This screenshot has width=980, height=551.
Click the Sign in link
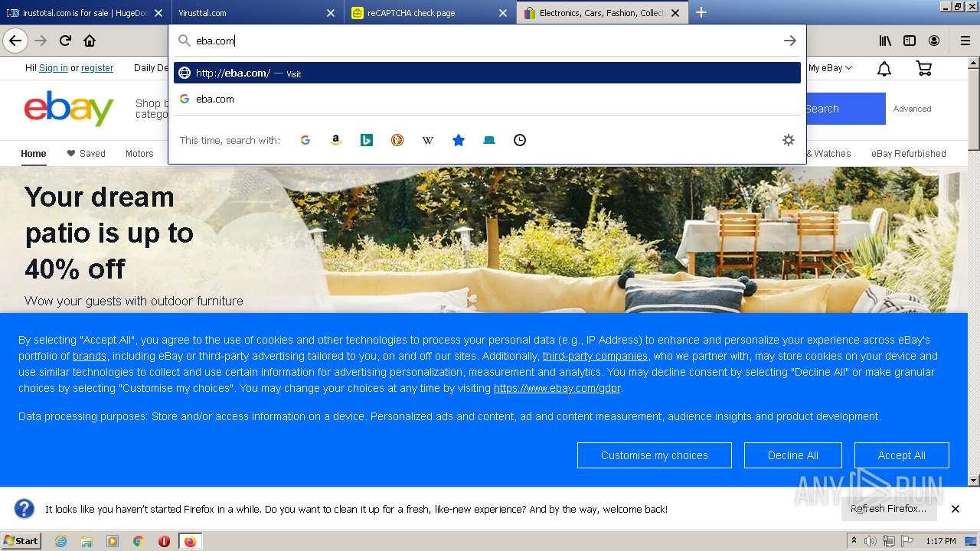click(54, 68)
